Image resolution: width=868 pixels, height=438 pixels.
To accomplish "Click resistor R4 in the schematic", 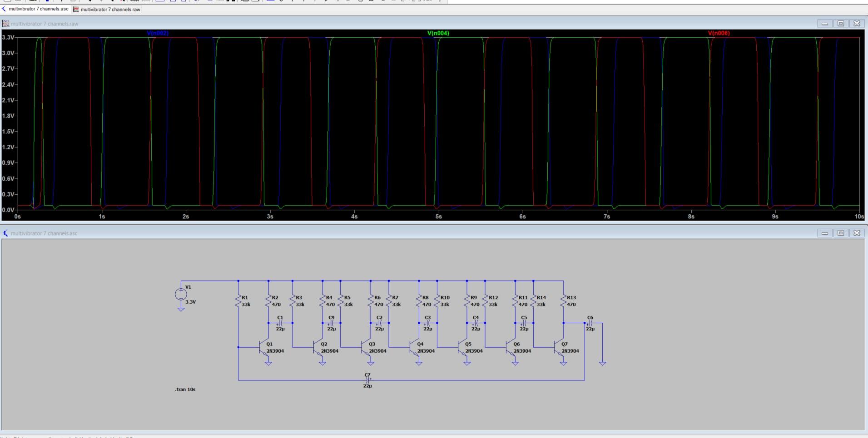I will [322, 301].
